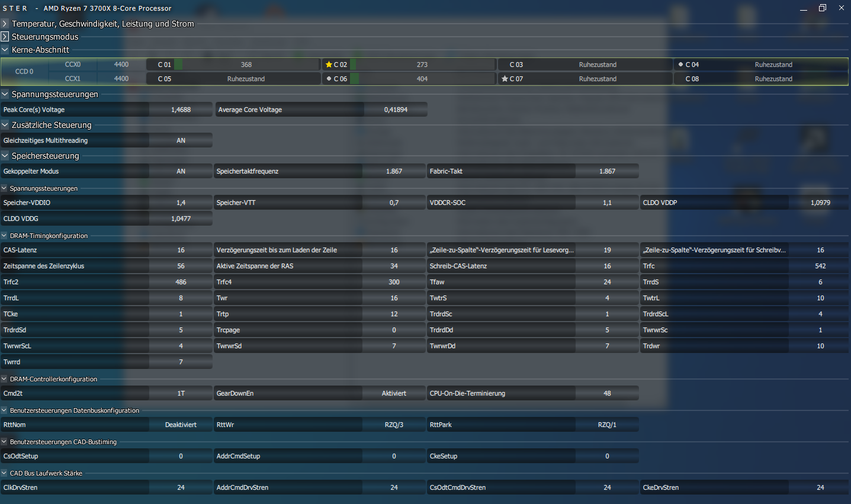The height and width of the screenshot is (504, 851).
Task: Toggle Gekoppelter Modus AN value
Action: click(x=181, y=171)
